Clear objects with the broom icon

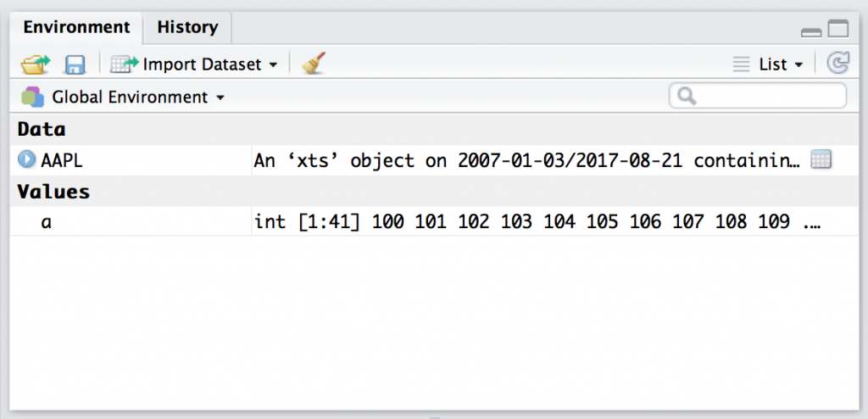pos(314,64)
